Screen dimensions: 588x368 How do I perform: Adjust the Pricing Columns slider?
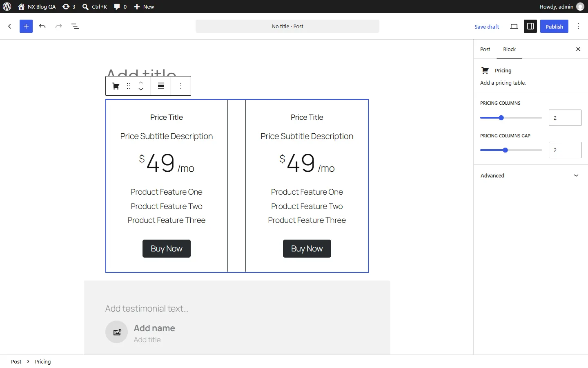pyautogui.click(x=511, y=118)
